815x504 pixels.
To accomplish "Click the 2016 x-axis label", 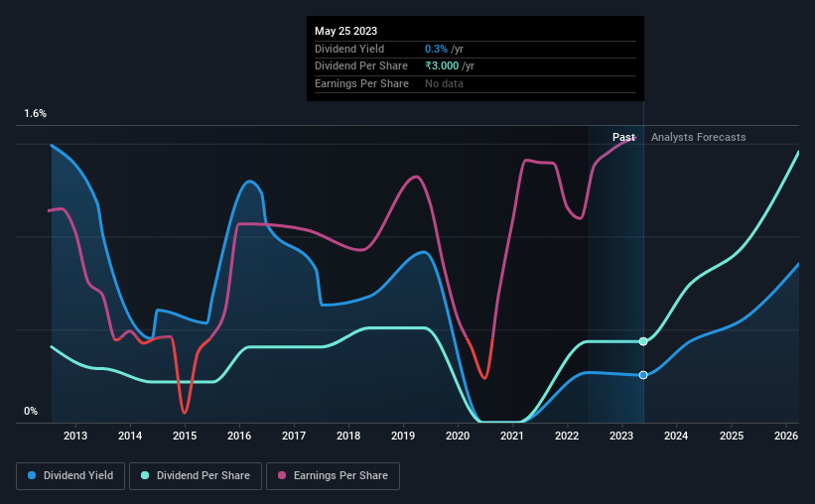I will tap(239, 436).
